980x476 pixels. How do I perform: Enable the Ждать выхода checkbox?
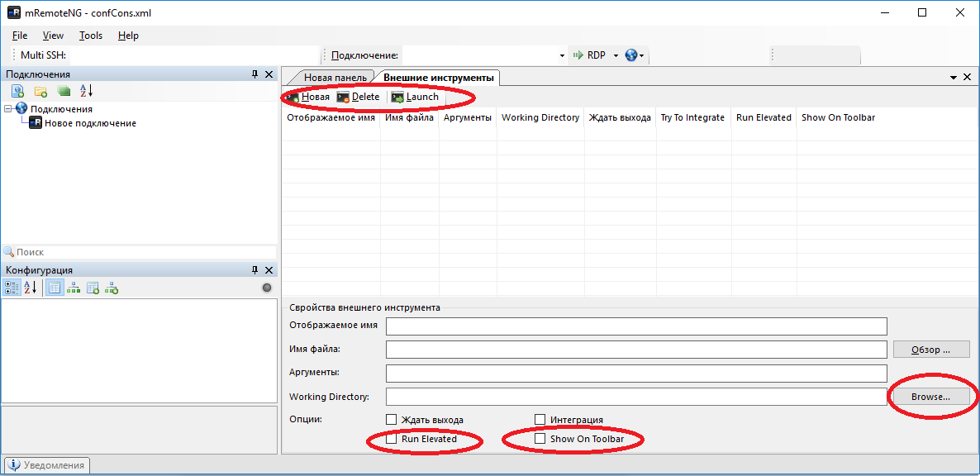[391, 420]
